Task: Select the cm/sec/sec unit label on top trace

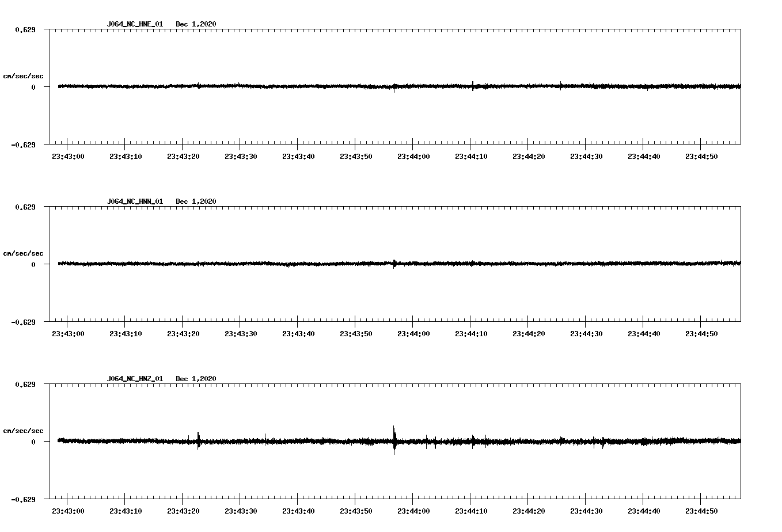Action: pyautogui.click(x=24, y=76)
